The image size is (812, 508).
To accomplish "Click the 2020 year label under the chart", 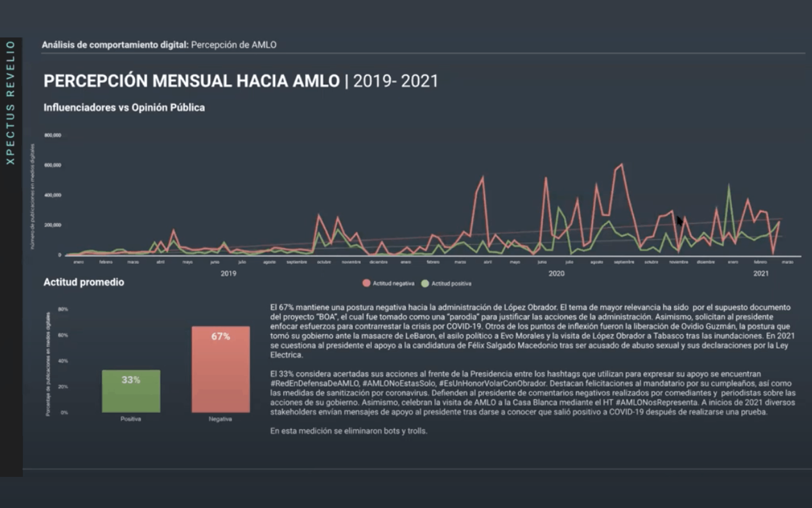I will (556, 273).
